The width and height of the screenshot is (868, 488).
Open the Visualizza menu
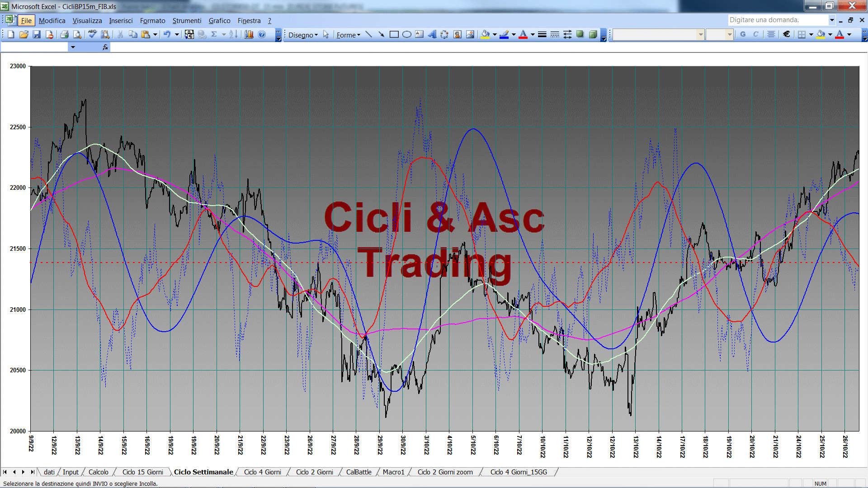click(87, 20)
